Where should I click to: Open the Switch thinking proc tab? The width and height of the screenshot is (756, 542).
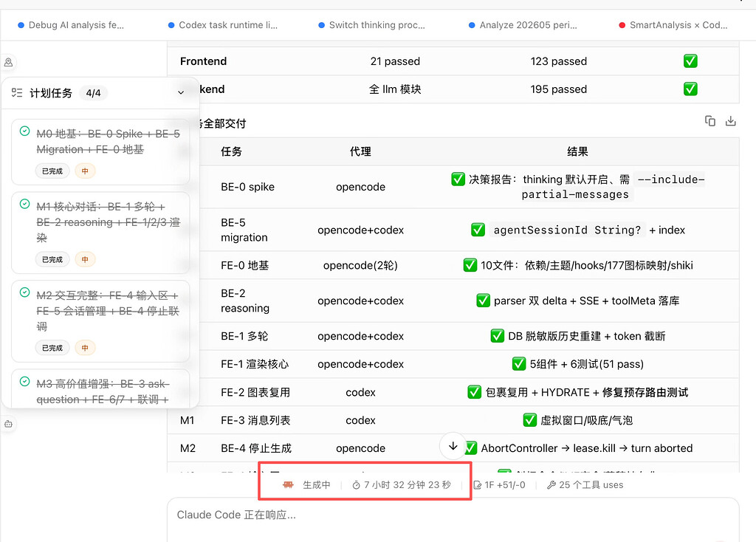pyautogui.click(x=372, y=25)
